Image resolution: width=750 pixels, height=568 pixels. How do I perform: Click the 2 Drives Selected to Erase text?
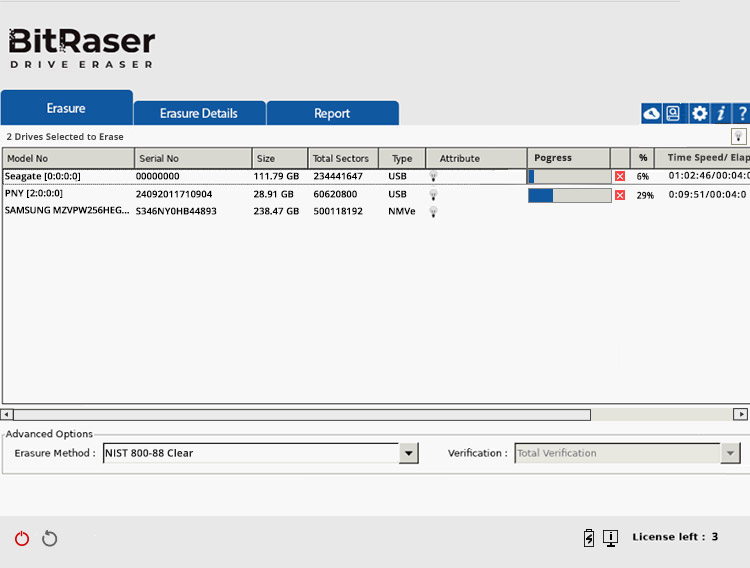tap(65, 137)
